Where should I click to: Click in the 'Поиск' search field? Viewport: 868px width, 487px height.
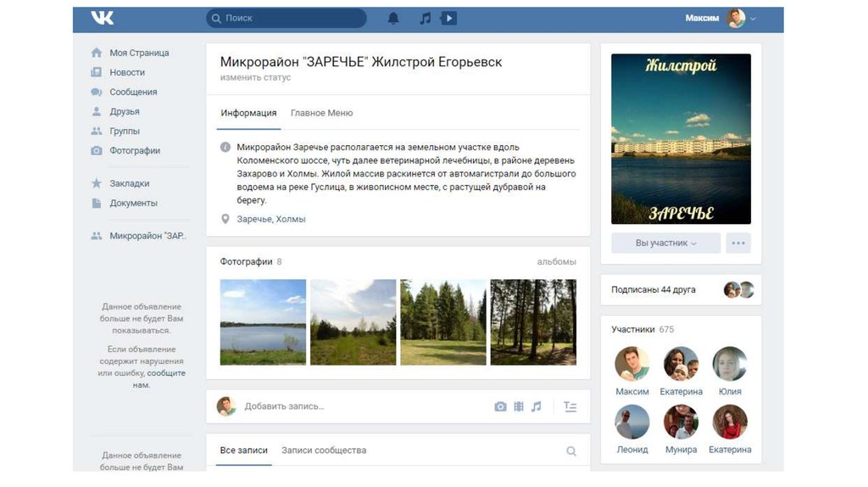tap(288, 18)
